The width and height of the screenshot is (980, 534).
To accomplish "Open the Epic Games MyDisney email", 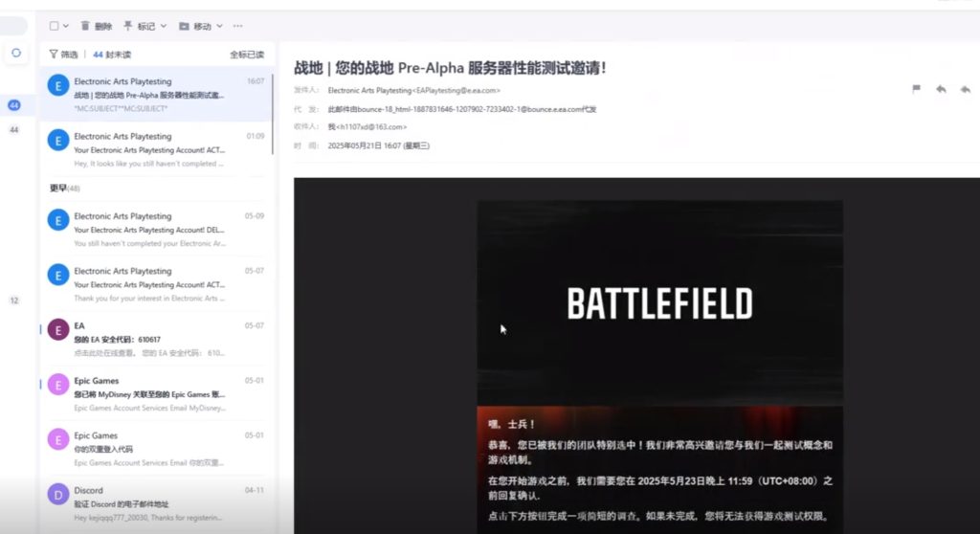I will (156, 394).
